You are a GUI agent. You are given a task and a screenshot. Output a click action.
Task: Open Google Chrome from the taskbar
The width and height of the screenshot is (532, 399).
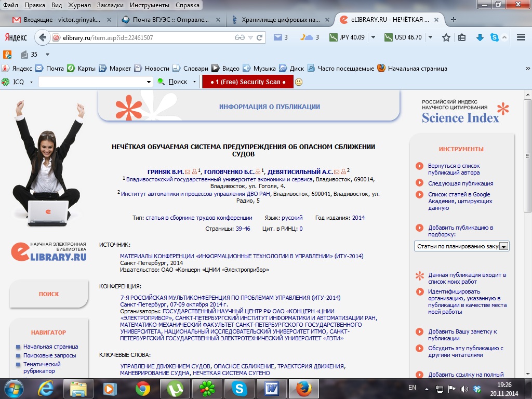click(143, 388)
